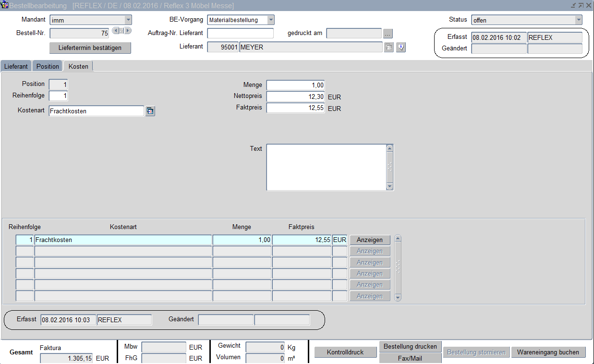
Task: Click the Wareneingang buchen button
Action: (548, 352)
